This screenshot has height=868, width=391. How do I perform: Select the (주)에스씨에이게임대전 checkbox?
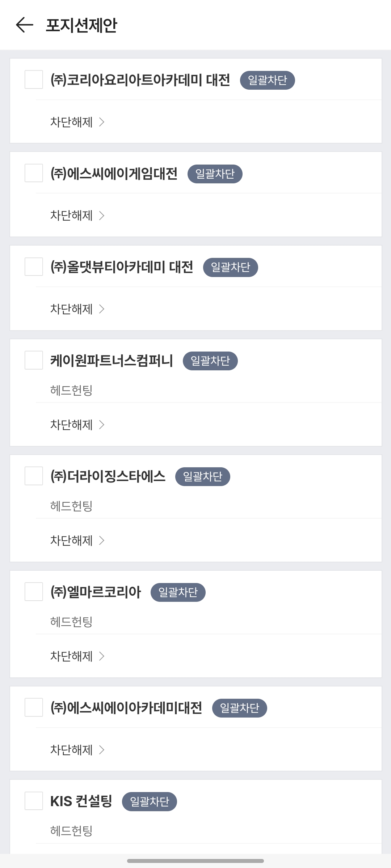coord(34,173)
